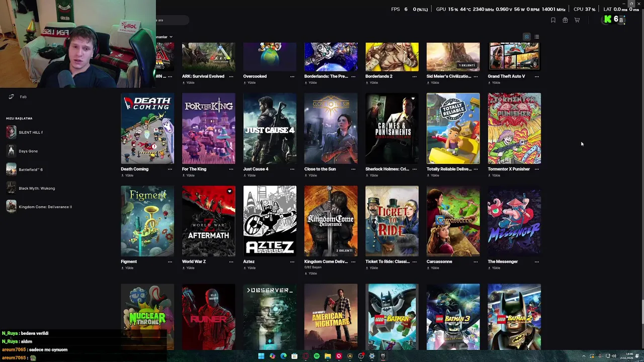Open the more options menu for For The King
This screenshot has width=644, height=362.
point(231,169)
